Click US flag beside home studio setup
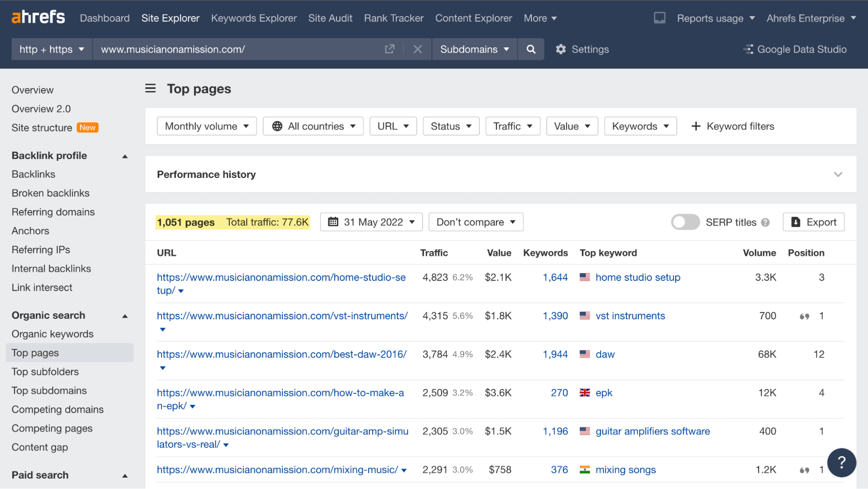The height and width of the screenshot is (489, 868). pyautogui.click(x=585, y=277)
